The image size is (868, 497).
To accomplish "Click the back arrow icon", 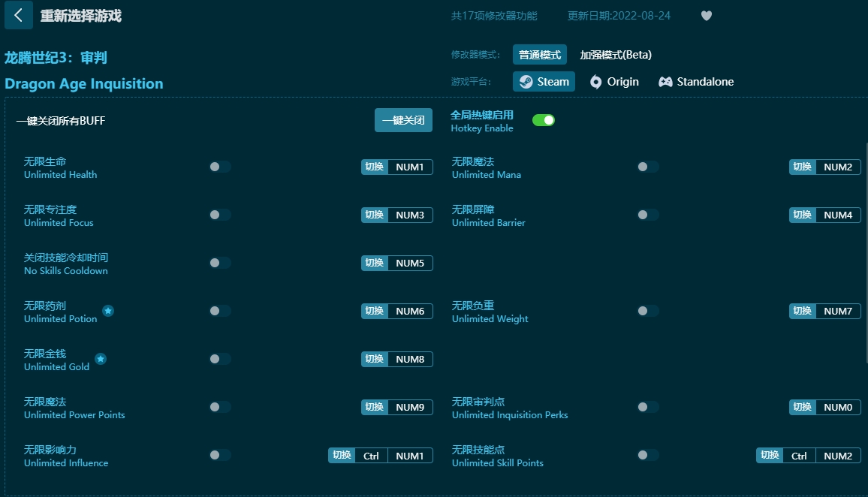I will tap(19, 16).
